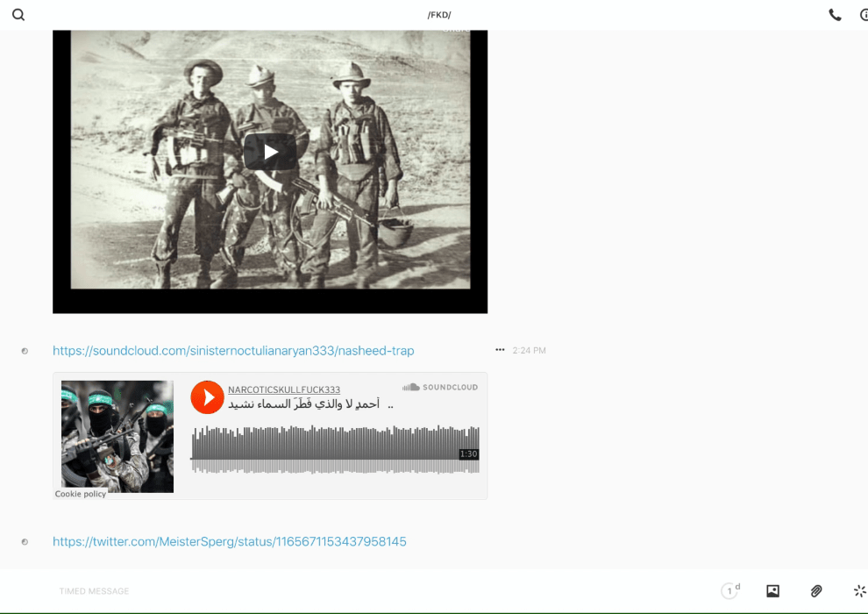Open the three-dots message options menu
This screenshot has width=868, height=614.
(500, 350)
